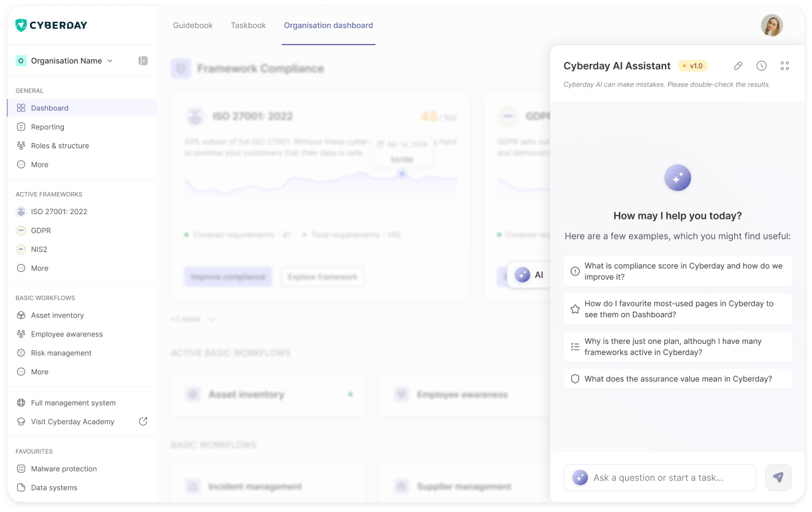The image size is (812, 512).
Task: Focus the Ask a question input field
Action: pos(660,477)
